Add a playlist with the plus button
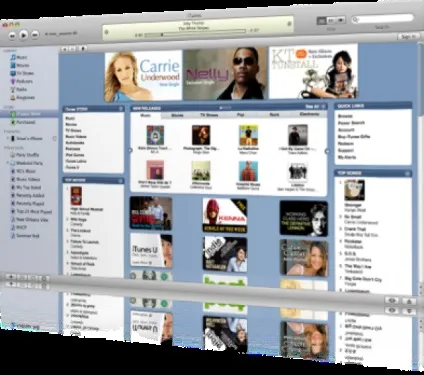This screenshot has width=424, height=375. (11, 277)
